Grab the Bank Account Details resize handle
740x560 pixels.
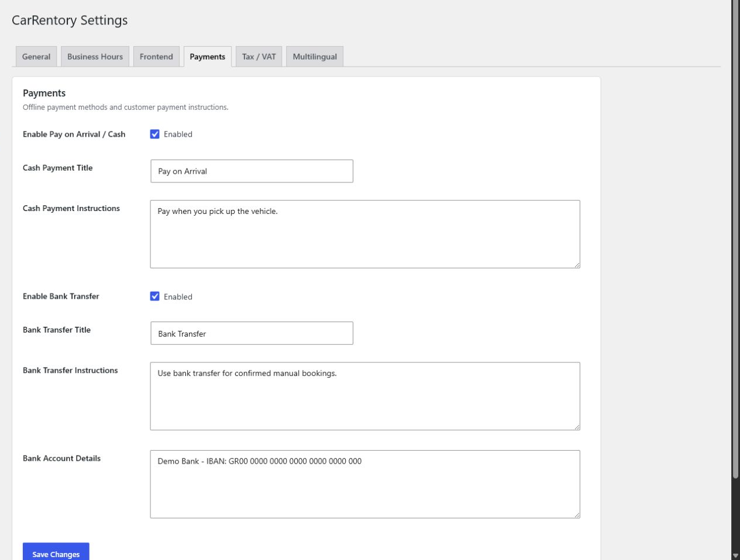point(577,514)
